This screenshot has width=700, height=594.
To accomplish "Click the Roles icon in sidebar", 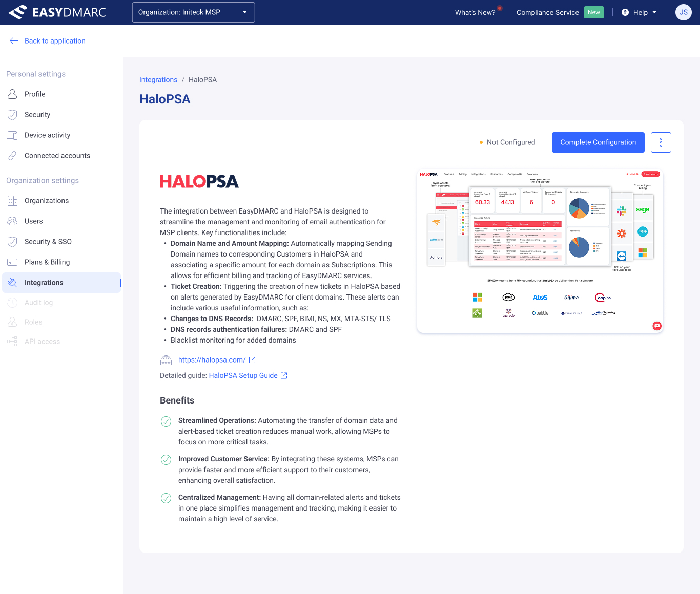I will pos(12,322).
